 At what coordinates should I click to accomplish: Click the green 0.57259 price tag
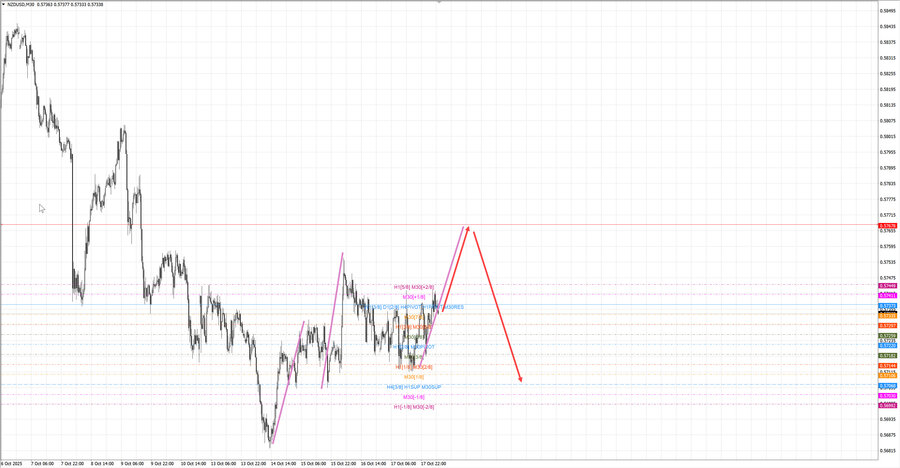coord(887,335)
